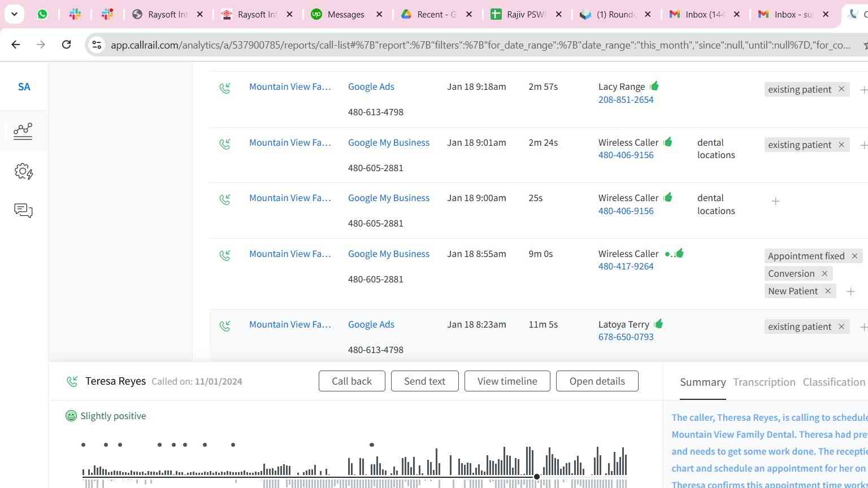
Task: Focus the app.callrail.com address bar
Action: [480, 45]
